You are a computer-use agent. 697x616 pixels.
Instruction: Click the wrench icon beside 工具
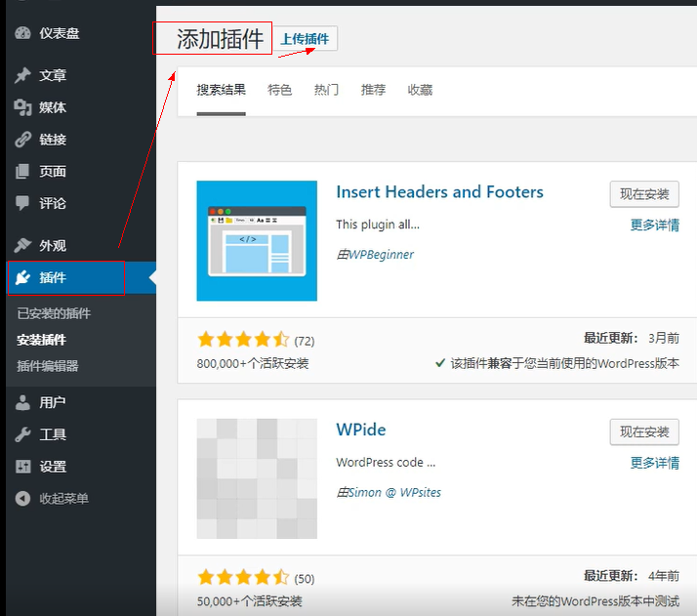(x=22, y=434)
